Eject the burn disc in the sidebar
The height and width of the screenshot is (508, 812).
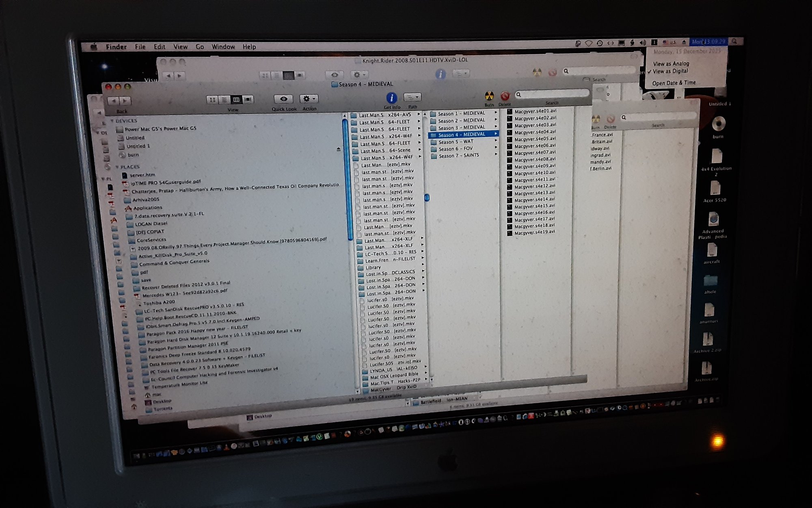pyautogui.click(x=339, y=150)
